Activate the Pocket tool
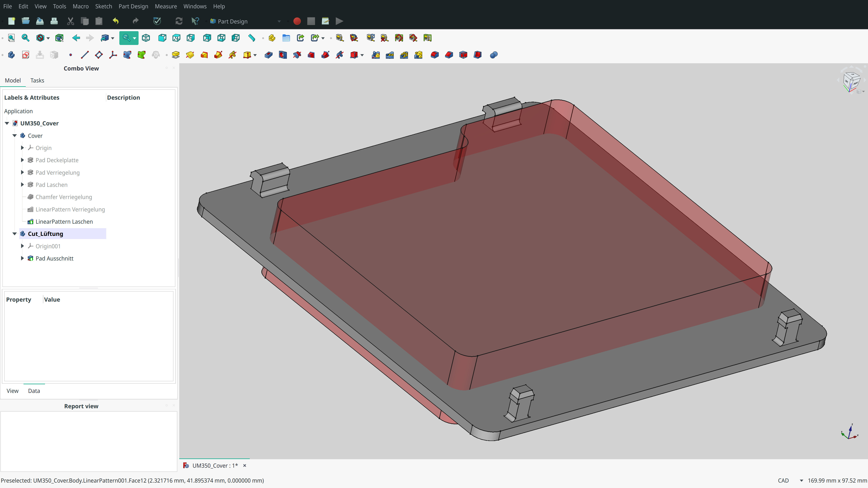 point(269,54)
